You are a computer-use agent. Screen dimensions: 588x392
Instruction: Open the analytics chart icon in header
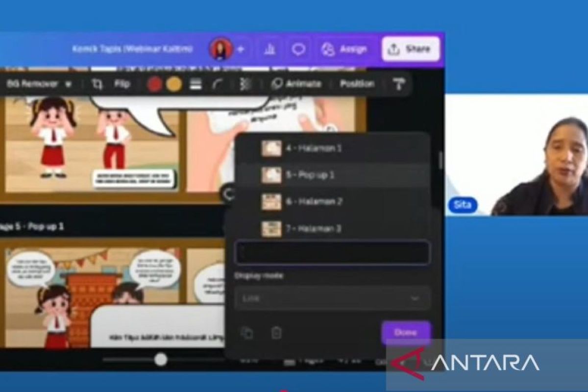tap(269, 49)
